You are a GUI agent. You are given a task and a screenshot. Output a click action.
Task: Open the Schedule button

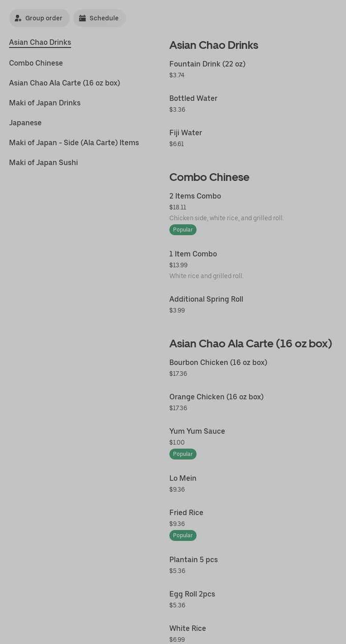click(x=100, y=18)
